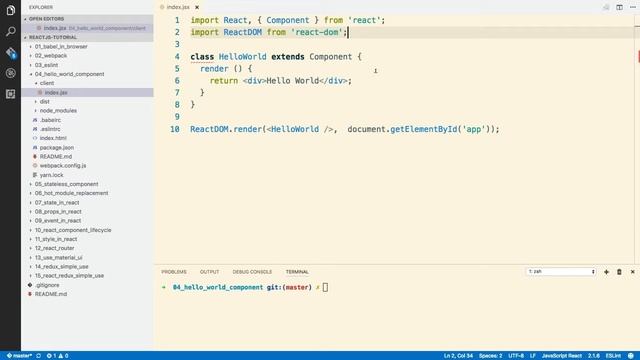The image size is (640, 360).
Task: Collapse the 04_hello_world_component folder
Action: [69, 74]
